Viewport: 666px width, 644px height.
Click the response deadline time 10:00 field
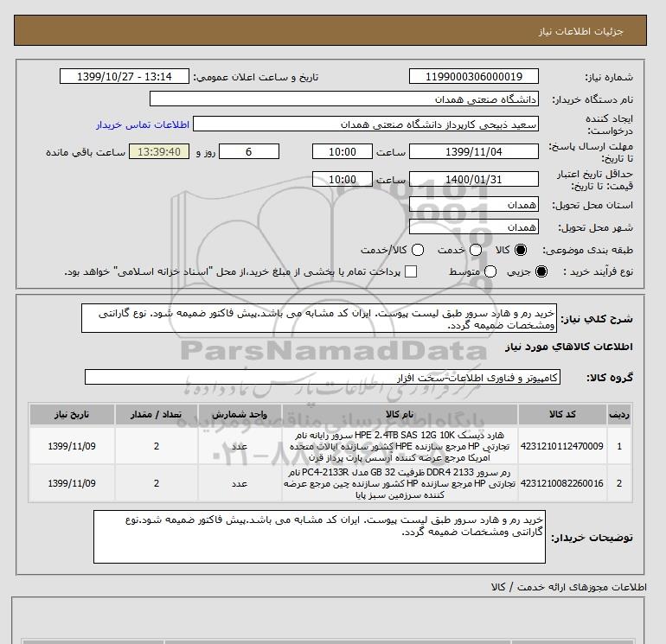(x=343, y=151)
